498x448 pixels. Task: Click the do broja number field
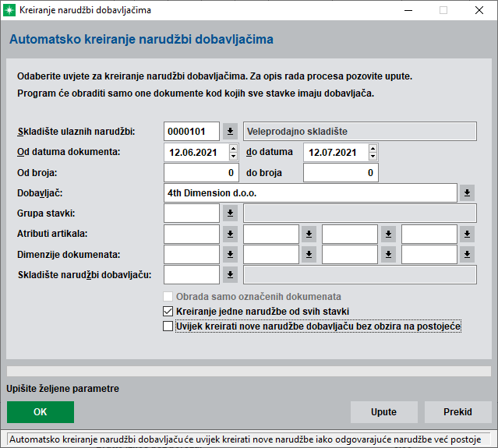click(x=341, y=173)
